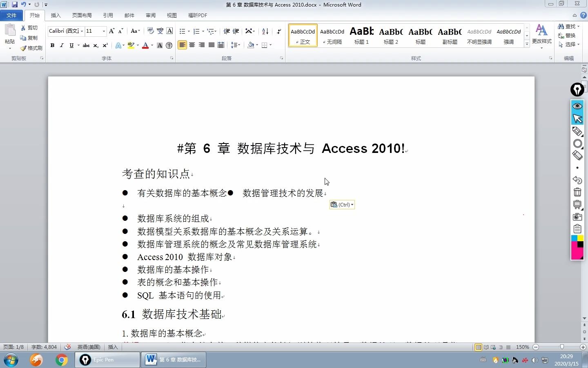Click the Character Shading icon
The image size is (588, 368).
pyautogui.click(x=160, y=45)
